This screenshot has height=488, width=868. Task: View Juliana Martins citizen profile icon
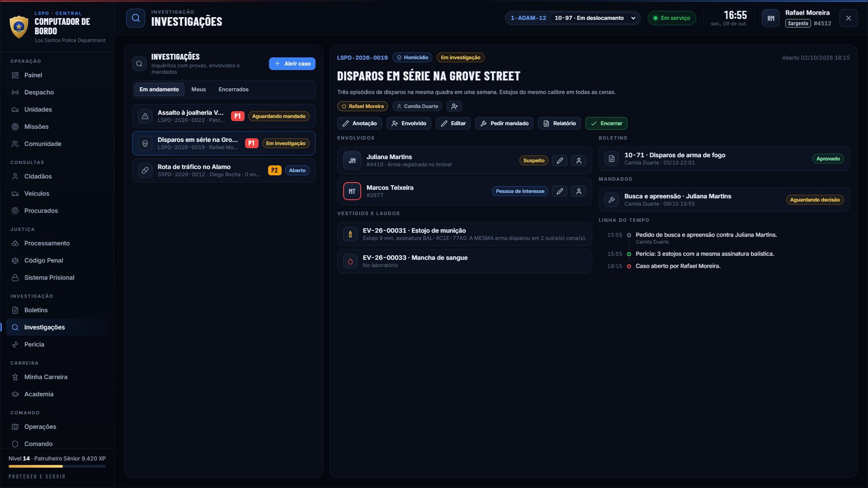(x=579, y=160)
